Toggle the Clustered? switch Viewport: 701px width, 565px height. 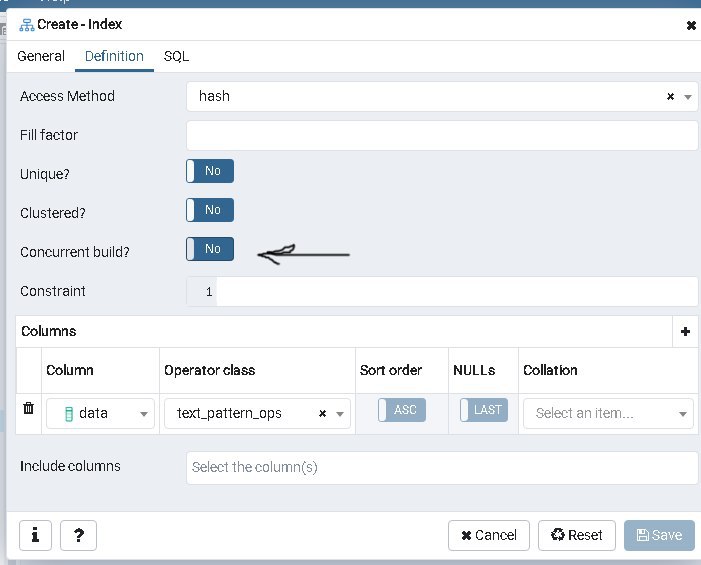[210, 210]
